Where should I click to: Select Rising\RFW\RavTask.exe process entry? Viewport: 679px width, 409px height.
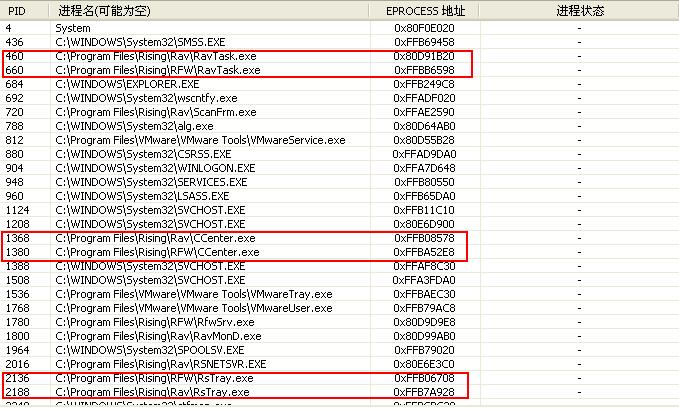click(158, 70)
